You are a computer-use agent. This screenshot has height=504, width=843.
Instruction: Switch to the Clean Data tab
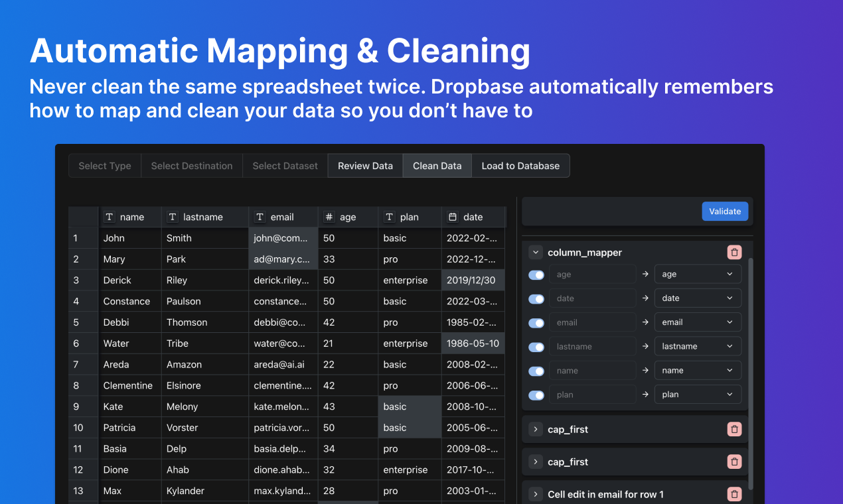[437, 166]
